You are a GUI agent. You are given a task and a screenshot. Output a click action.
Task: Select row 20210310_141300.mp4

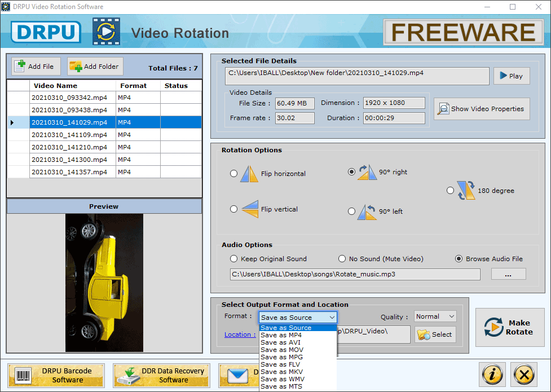click(104, 159)
